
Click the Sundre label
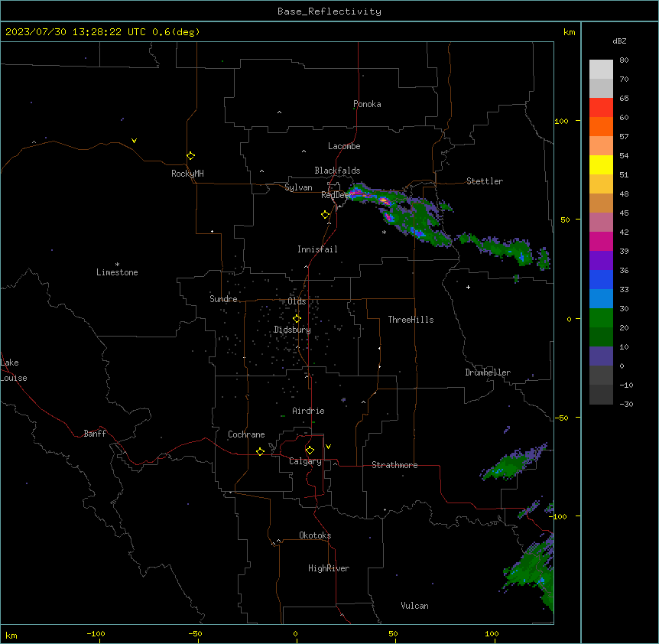(x=223, y=299)
